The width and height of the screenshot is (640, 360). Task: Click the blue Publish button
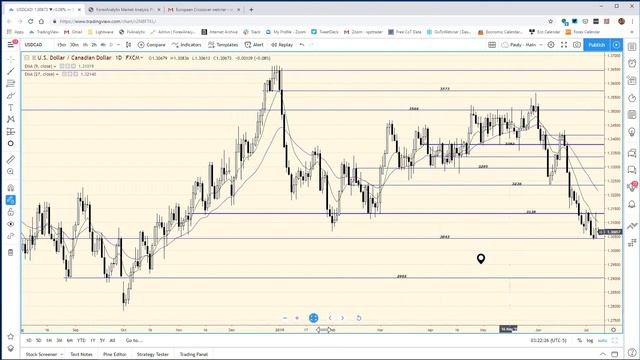tap(597, 44)
